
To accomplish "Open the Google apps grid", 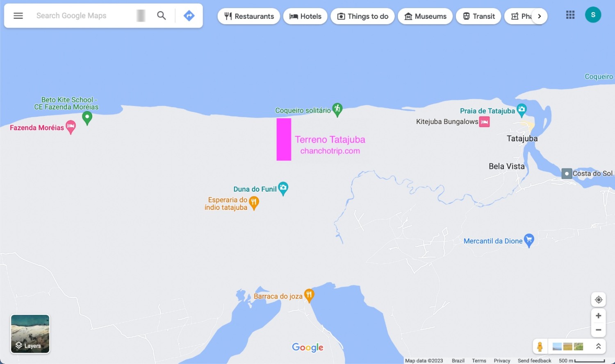I will 570,15.
